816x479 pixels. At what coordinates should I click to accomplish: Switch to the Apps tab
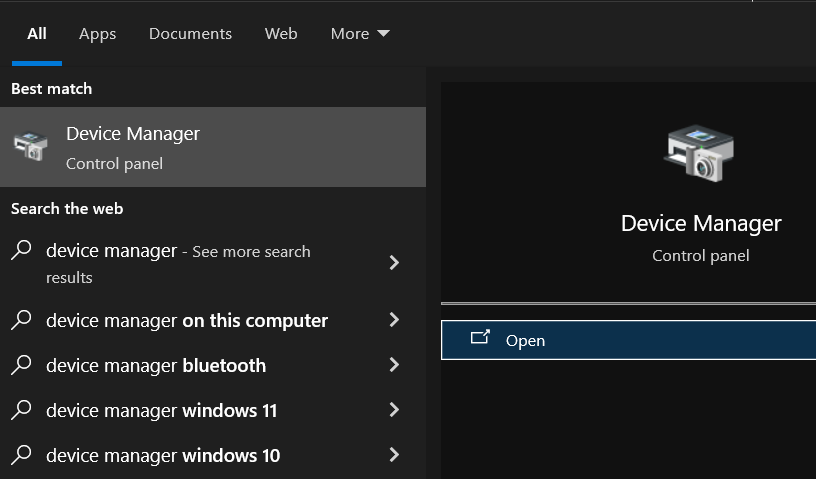(x=98, y=34)
